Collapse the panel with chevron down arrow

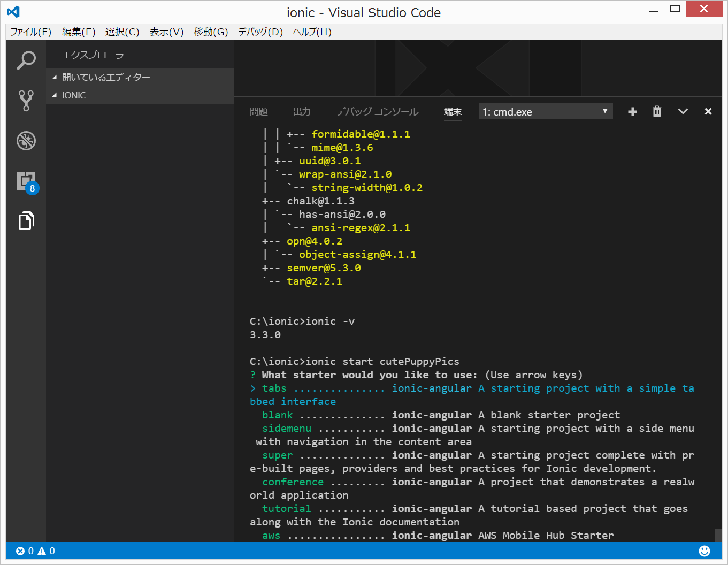(683, 111)
